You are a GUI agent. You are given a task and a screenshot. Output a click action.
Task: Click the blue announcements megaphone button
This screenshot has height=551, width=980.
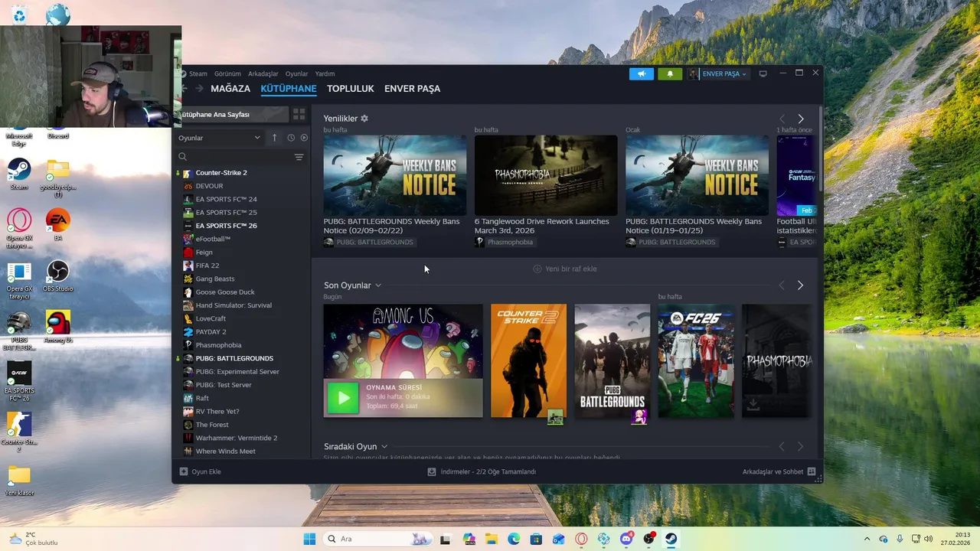coord(642,73)
